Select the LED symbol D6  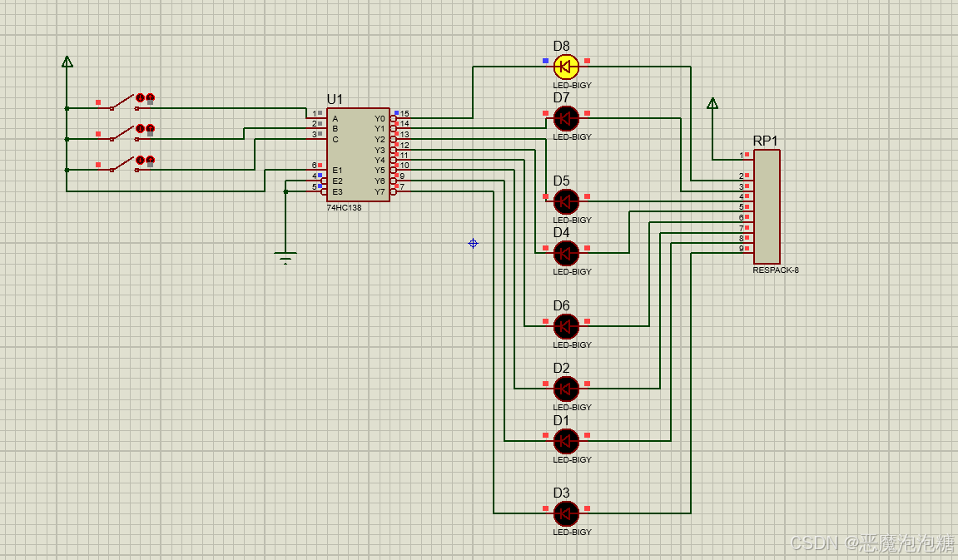point(566,326)
